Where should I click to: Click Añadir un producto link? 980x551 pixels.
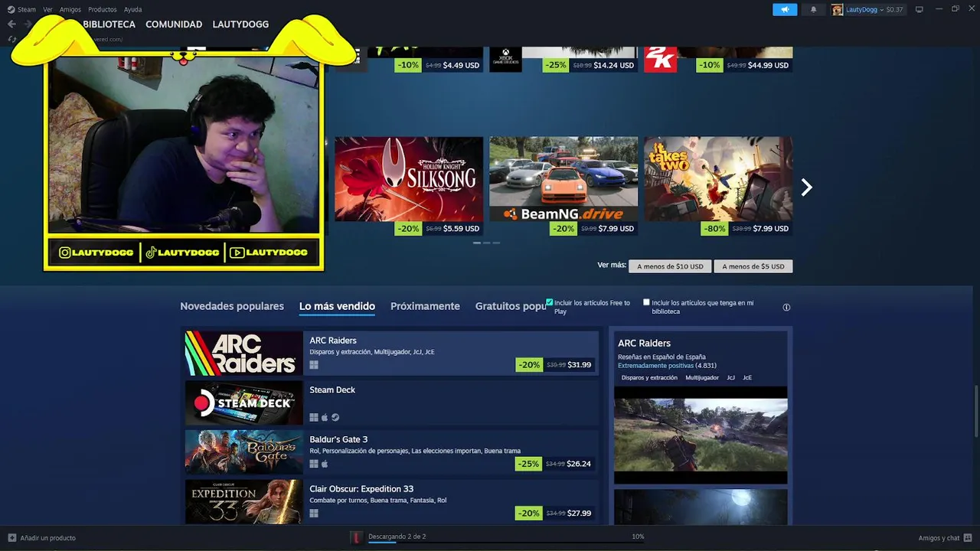click(x=48, y=538)
